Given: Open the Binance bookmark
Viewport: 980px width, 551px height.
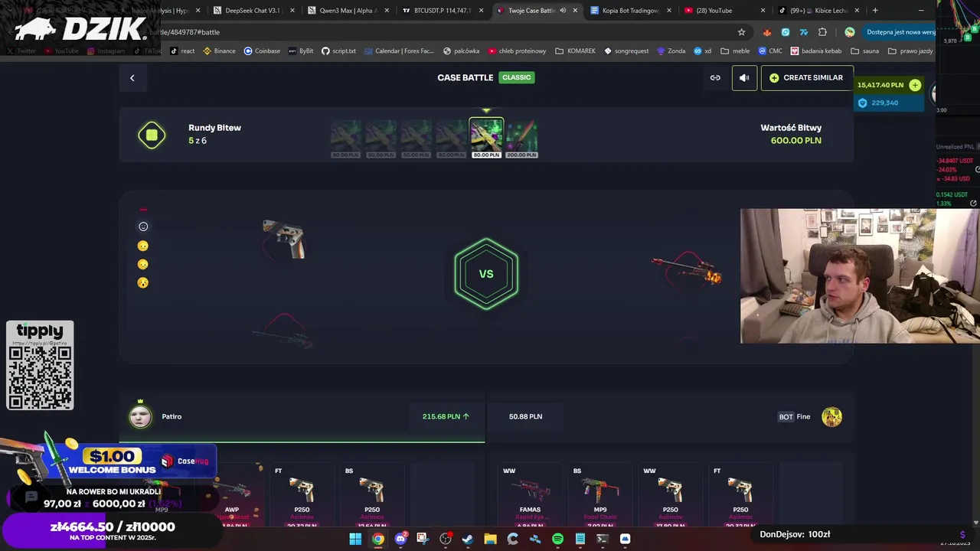Looking at the screenshot, I should pos(219,51).
